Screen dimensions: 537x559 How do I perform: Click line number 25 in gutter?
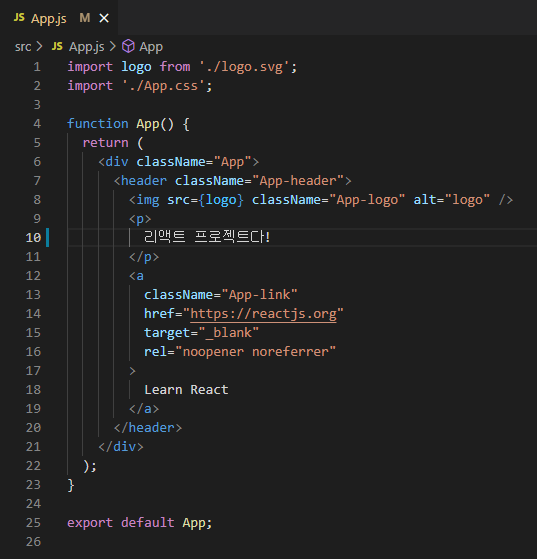[x=33, y=523]
